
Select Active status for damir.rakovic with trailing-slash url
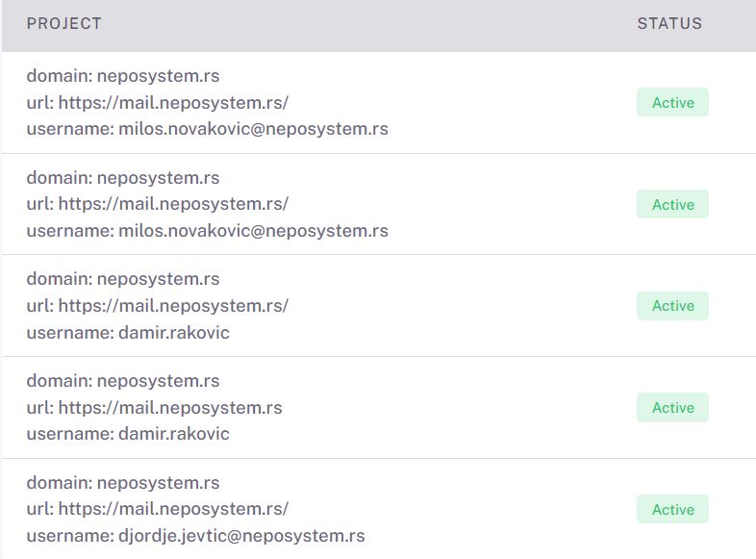(672, 306)
